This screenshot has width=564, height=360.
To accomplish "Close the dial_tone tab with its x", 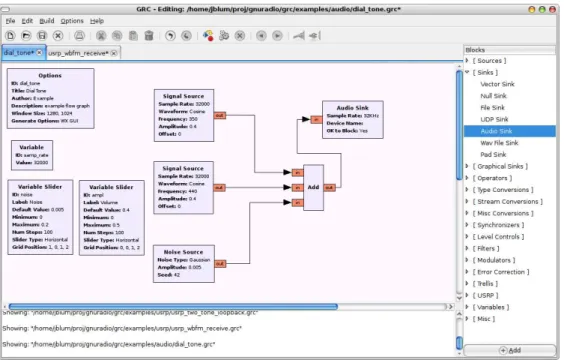I will pyautogui.click(x=39, y=53).
